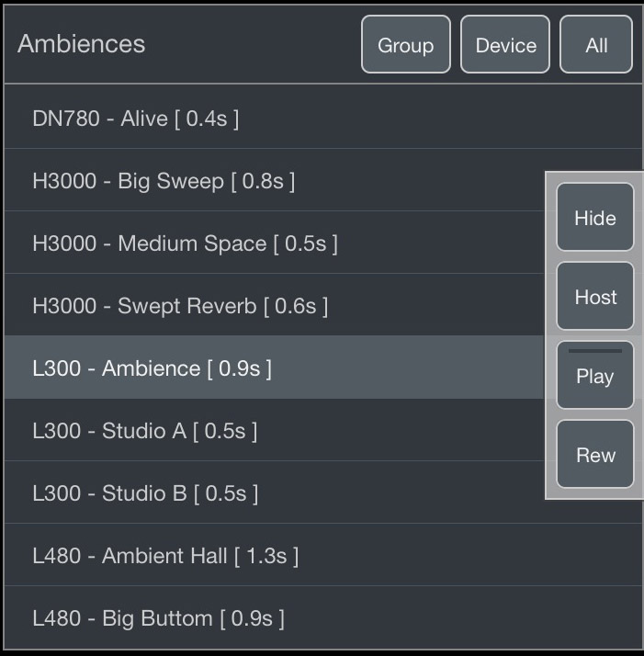Pick L480 - Big Buttom preset

pos(158,618)
